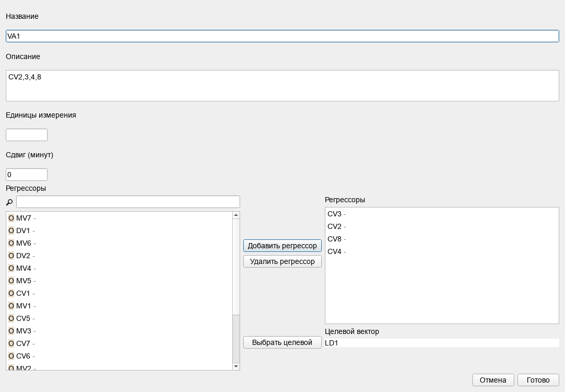The image size is (565, 392).
Task: Focus the Единицы измерения input
Action: click(x=27, y=135)
